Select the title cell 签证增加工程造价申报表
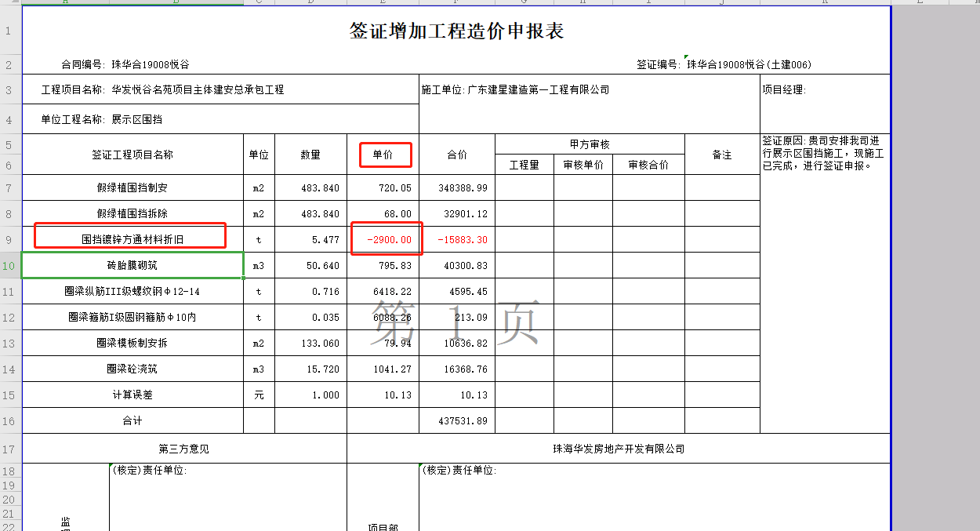 coord(456,31)
